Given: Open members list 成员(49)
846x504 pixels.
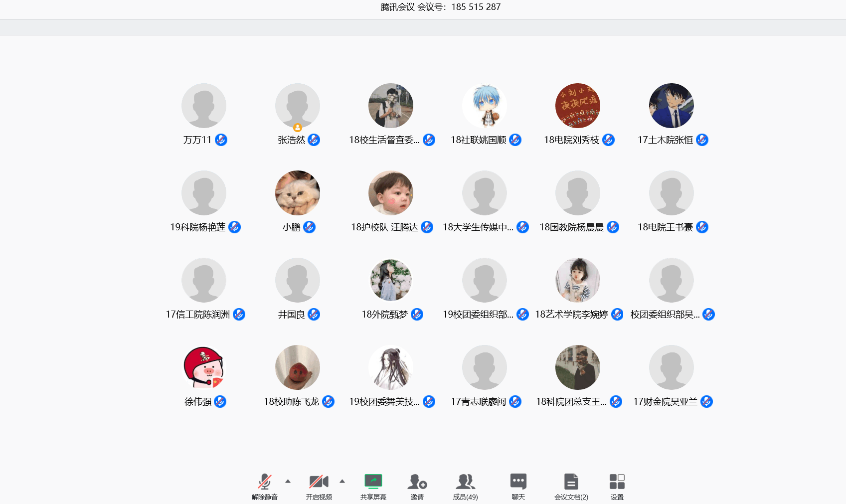Looking at the screenshot, I should pos(465,482).
